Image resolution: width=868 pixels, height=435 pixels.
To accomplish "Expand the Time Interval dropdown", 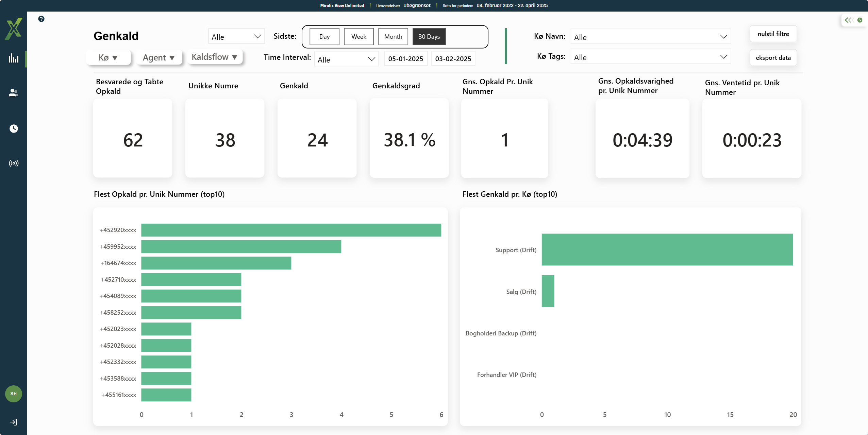I will [346, 59].
